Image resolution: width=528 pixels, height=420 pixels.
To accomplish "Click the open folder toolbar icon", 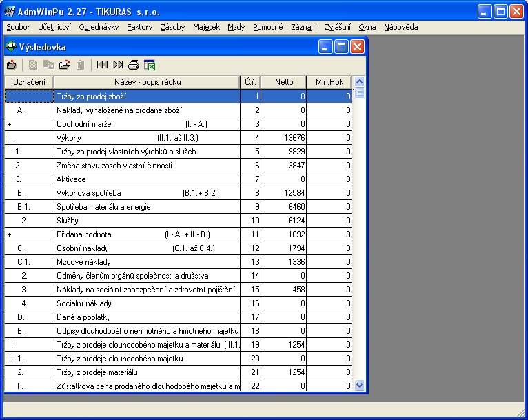I will [65, 65].
